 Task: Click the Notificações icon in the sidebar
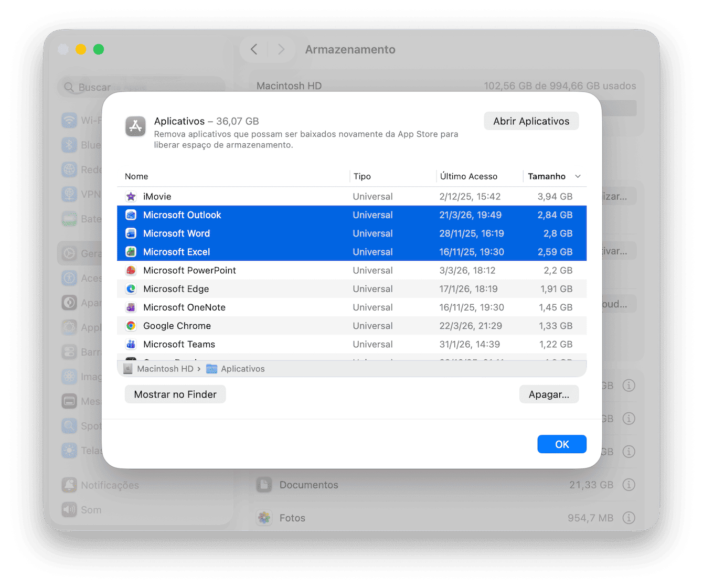pyautogui.click(x=69, y=485)
